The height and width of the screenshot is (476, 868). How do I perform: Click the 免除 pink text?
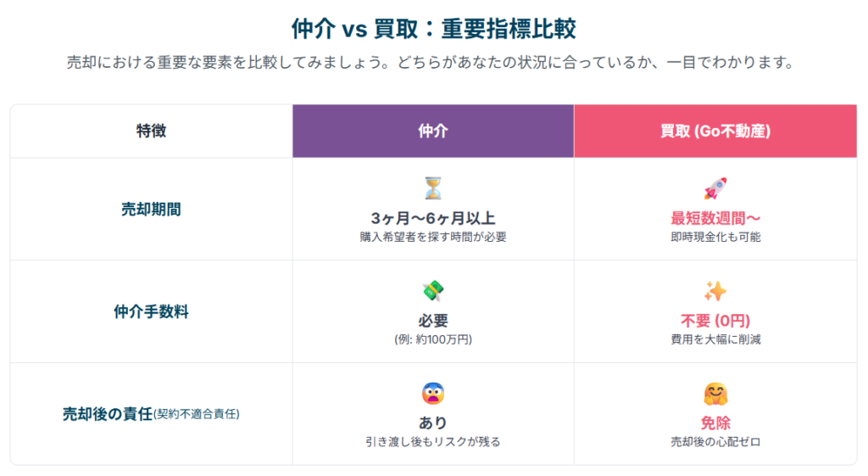tap(715, 423)
